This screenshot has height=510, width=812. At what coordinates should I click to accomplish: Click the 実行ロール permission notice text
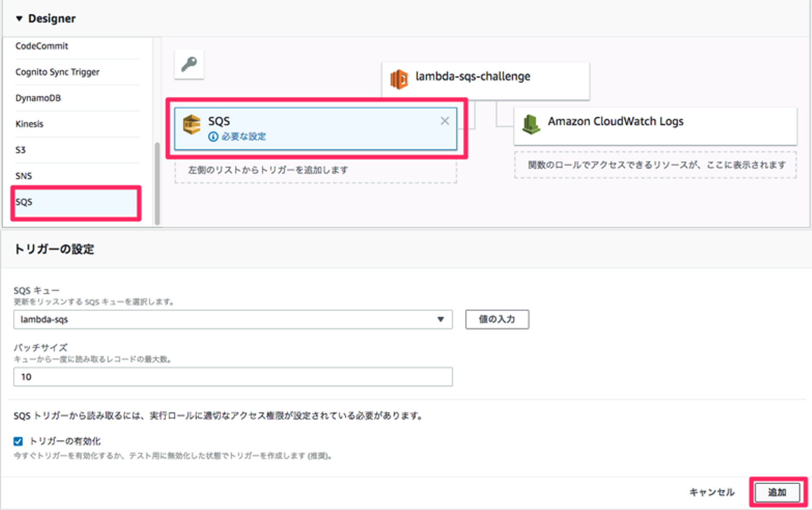[x=218, y=416]
